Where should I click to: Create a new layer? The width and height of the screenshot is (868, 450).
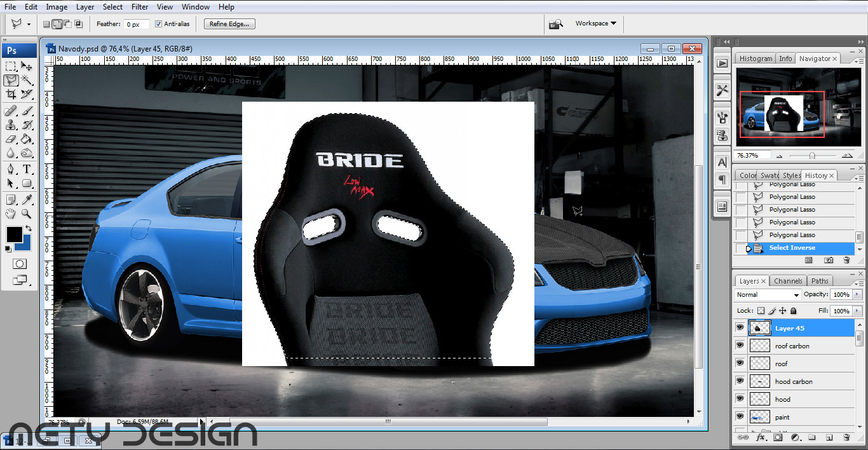pos(829,437)
